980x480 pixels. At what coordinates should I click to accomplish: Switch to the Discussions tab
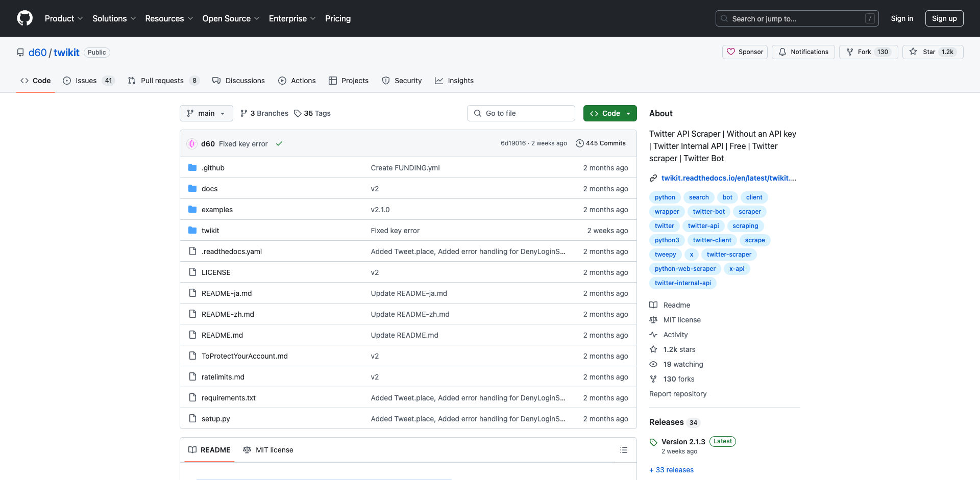click(x=238, y=81)
